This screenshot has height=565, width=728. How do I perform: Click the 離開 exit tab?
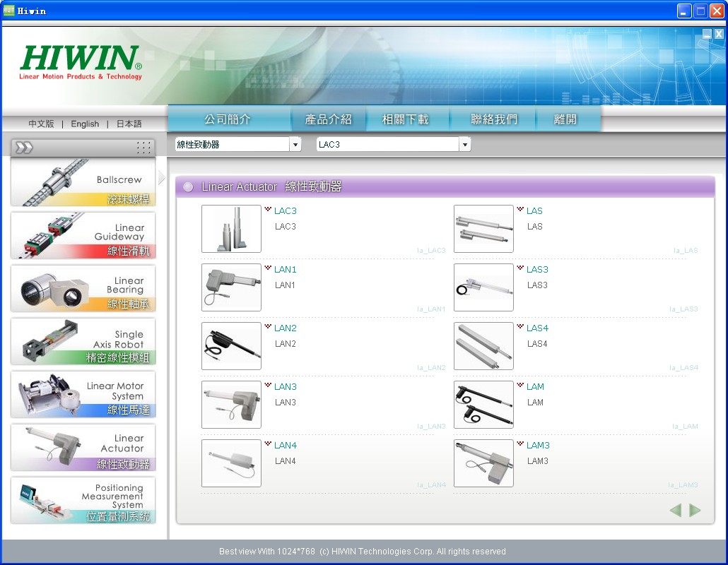(x=565, y=119)
